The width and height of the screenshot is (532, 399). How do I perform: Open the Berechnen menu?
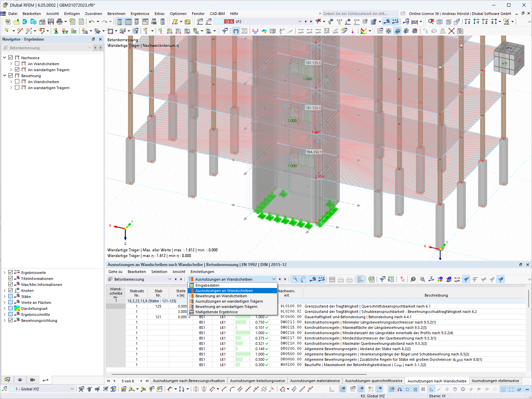[116, 14]
